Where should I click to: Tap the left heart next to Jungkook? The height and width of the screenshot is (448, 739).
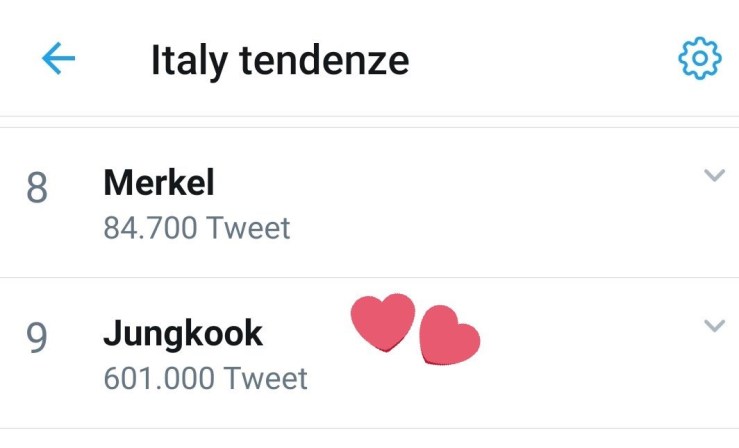381,321
